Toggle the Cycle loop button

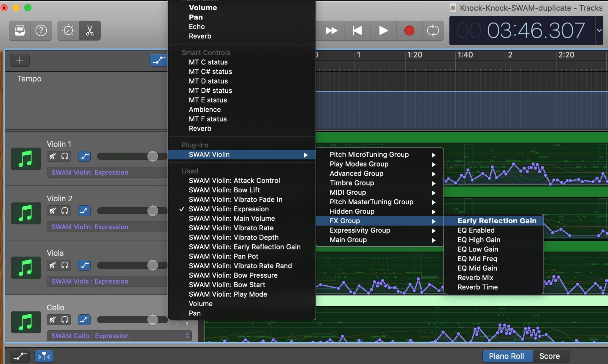(x=433, y=31)
